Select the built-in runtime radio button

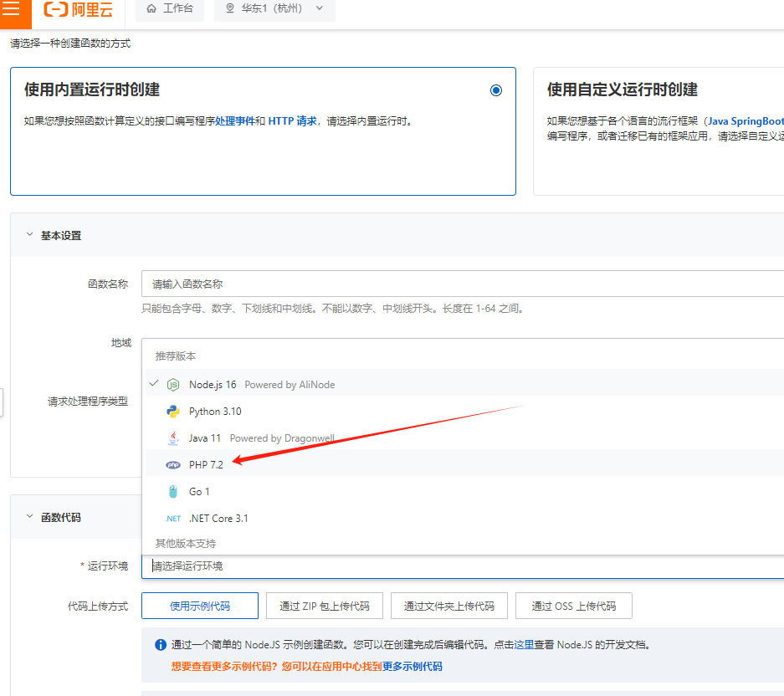click(x=496, y=90)
